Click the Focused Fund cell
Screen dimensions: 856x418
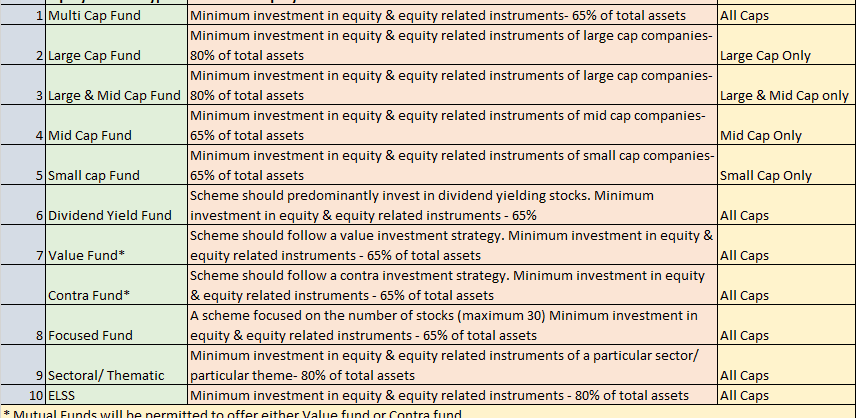pos(116,325)
